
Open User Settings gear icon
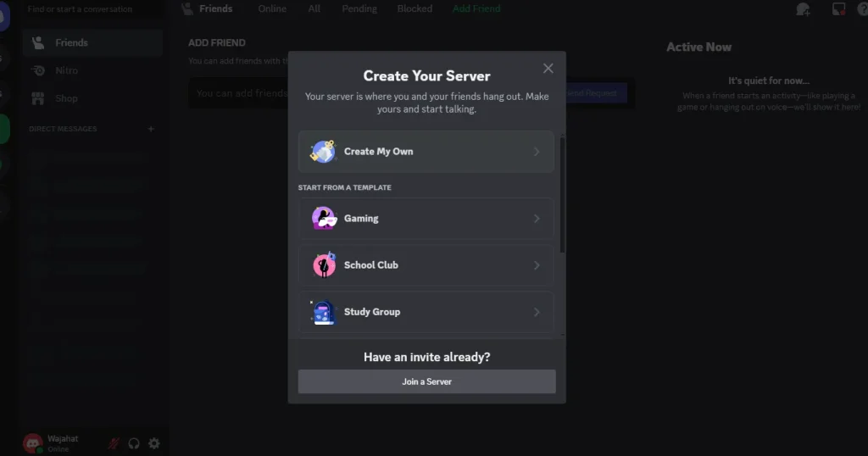(x=154, y=443)
